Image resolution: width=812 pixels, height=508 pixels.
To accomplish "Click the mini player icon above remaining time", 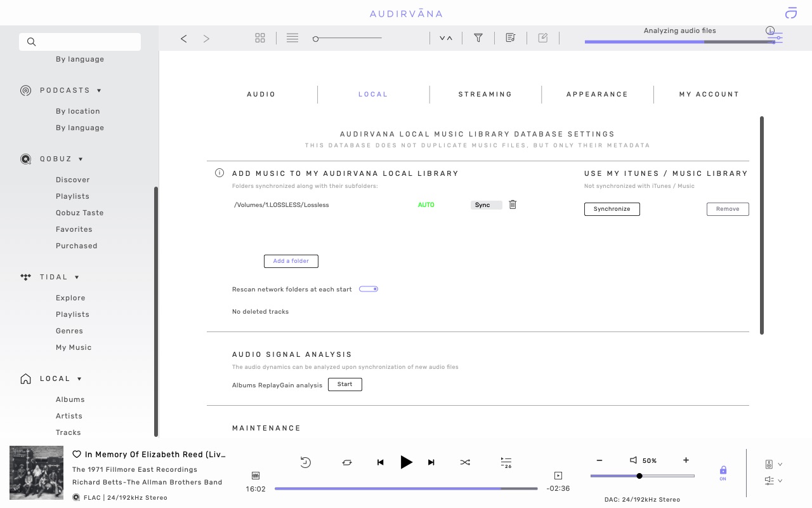I will tap(558, 476).
